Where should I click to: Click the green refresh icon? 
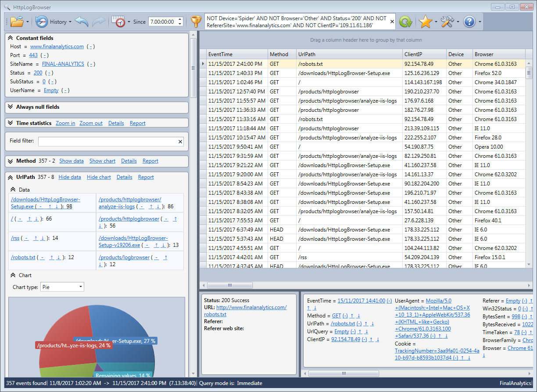pyautogui.click(x=406, y=21)
